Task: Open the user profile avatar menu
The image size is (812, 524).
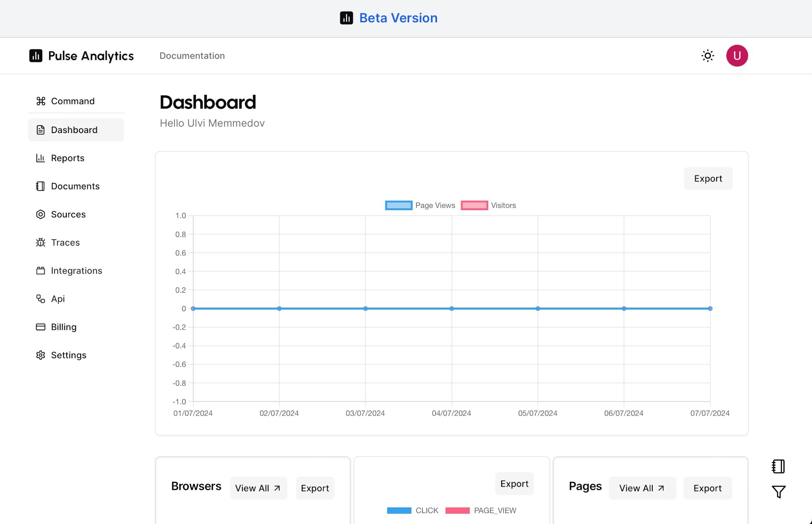Action: click(x=737, y=55)
